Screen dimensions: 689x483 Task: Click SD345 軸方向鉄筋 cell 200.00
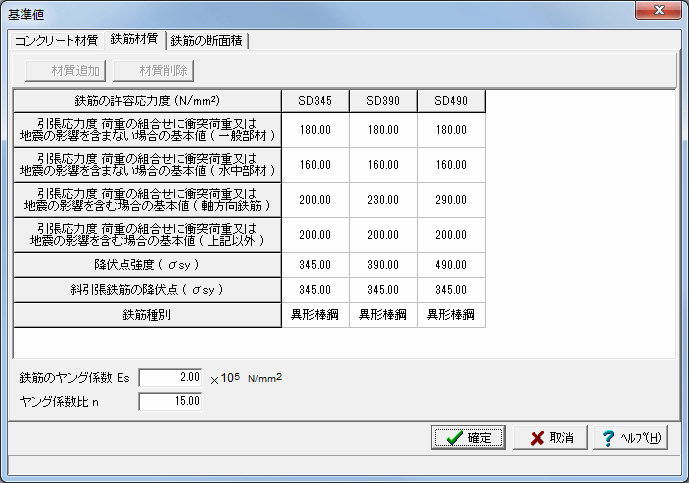(x=315, y=200)
